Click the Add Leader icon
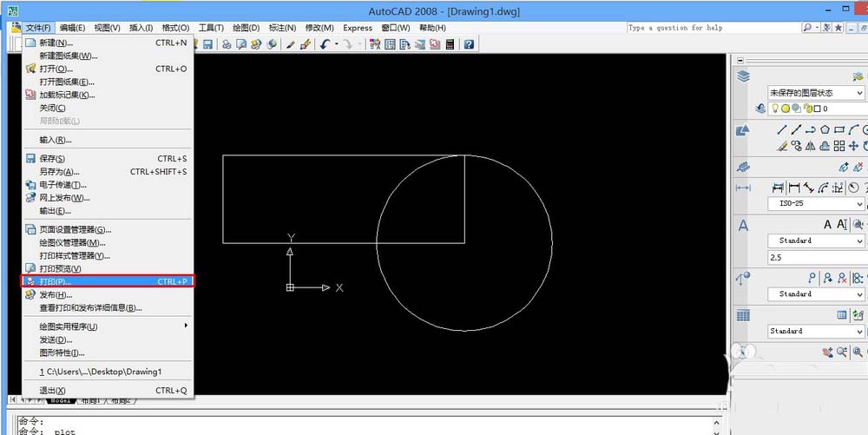 click(x=827, y=278)
